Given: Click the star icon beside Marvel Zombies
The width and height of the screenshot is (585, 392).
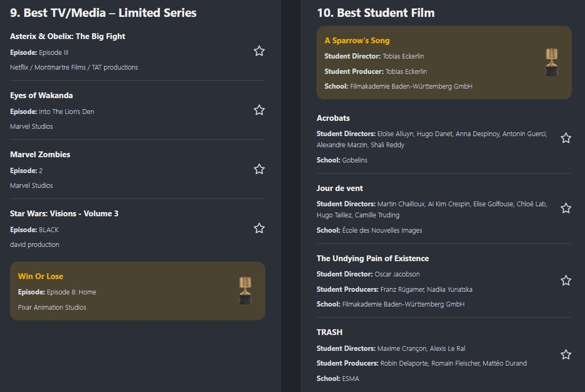Looking at the screenshot, I should coord(259,169).
